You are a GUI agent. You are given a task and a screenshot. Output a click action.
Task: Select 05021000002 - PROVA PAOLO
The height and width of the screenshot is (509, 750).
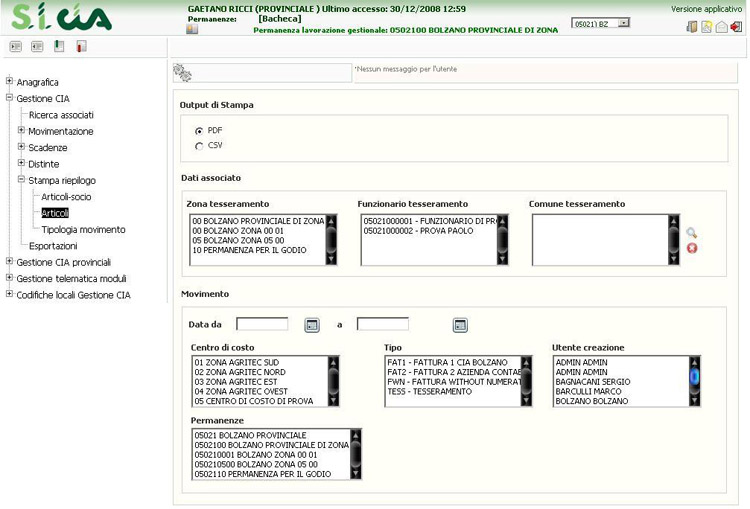click(419, 231)
